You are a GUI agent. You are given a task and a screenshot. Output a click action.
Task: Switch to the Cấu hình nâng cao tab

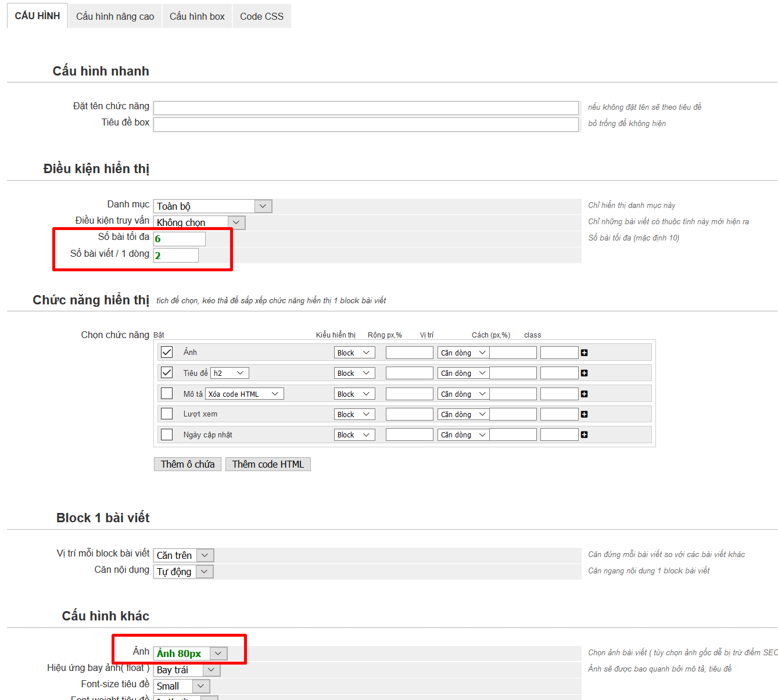point(115,16)
